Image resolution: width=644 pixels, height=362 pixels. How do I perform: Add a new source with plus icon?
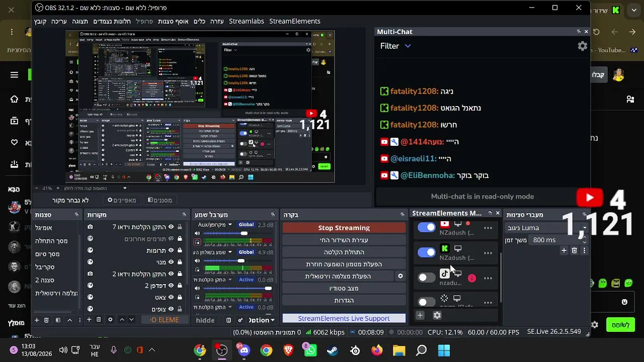(89, 320)
